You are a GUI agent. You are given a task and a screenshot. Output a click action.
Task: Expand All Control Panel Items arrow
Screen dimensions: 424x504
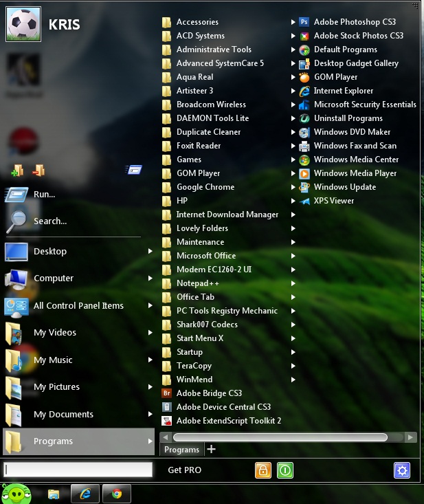coord(150,305)
